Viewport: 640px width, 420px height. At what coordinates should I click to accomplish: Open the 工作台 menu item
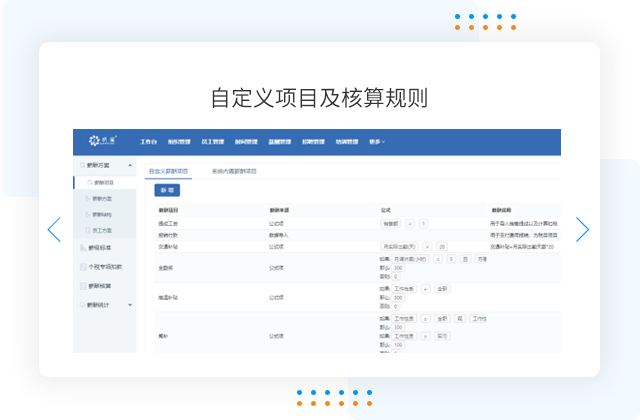pyautogui.click(x=149, y=142)
